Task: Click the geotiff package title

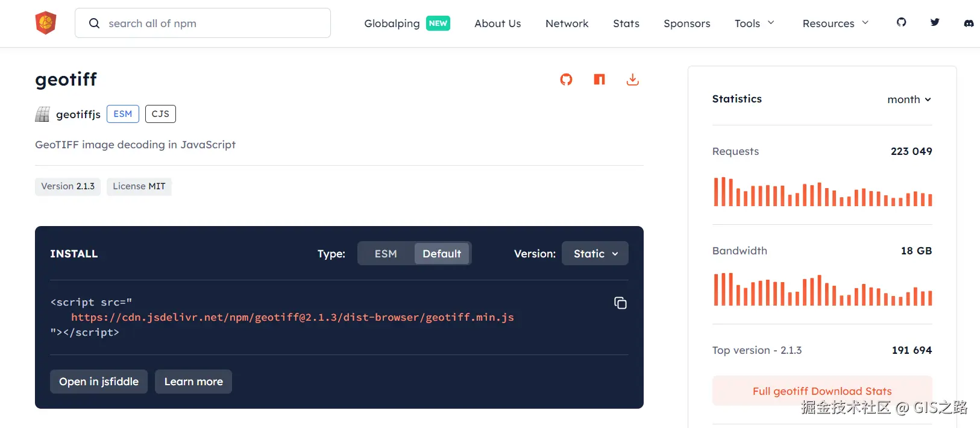Action: pyautogui.click(x=66, y=80)
